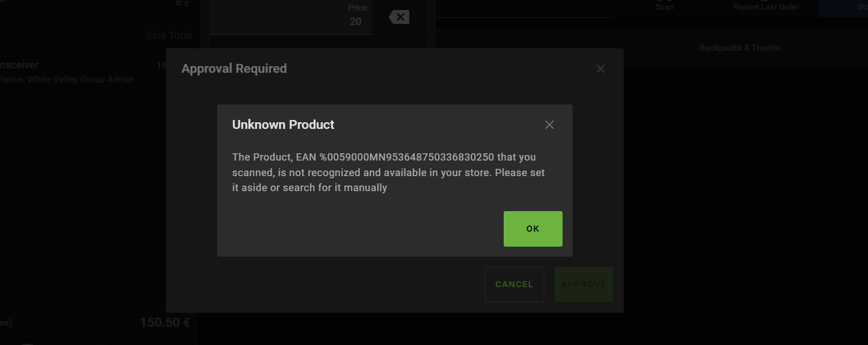Click the 150.50 € total amount
The width and height of the screenshot is (868, 345).
pos(165,323)
